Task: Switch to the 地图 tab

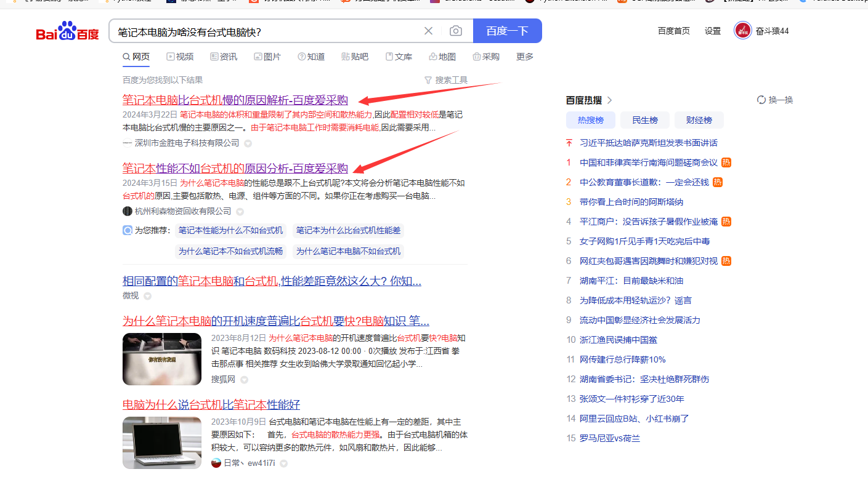Action: point(442,57)
